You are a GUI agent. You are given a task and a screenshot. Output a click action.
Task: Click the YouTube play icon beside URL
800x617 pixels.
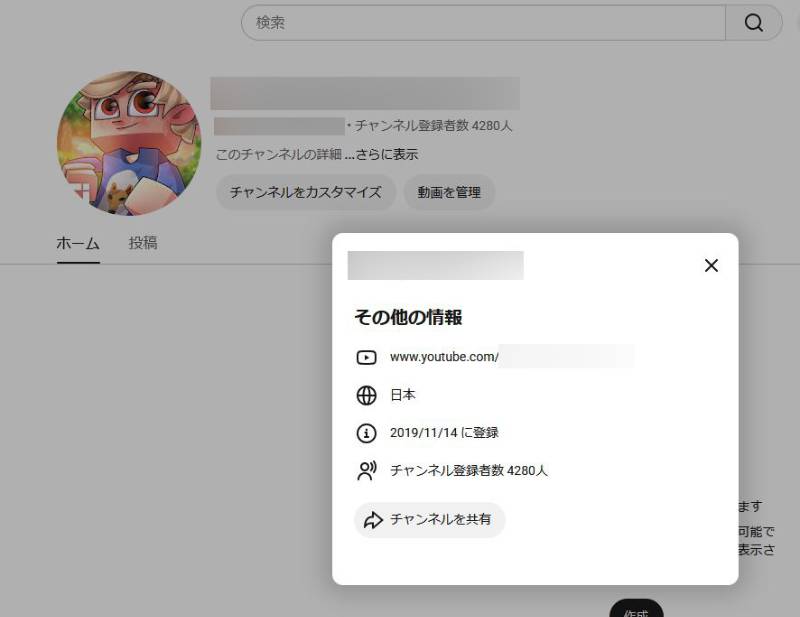(x=366, y=357)
